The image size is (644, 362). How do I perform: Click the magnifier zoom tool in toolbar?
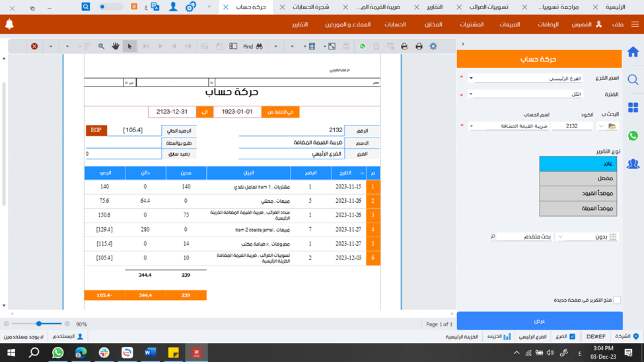click(x=101, y=46)
